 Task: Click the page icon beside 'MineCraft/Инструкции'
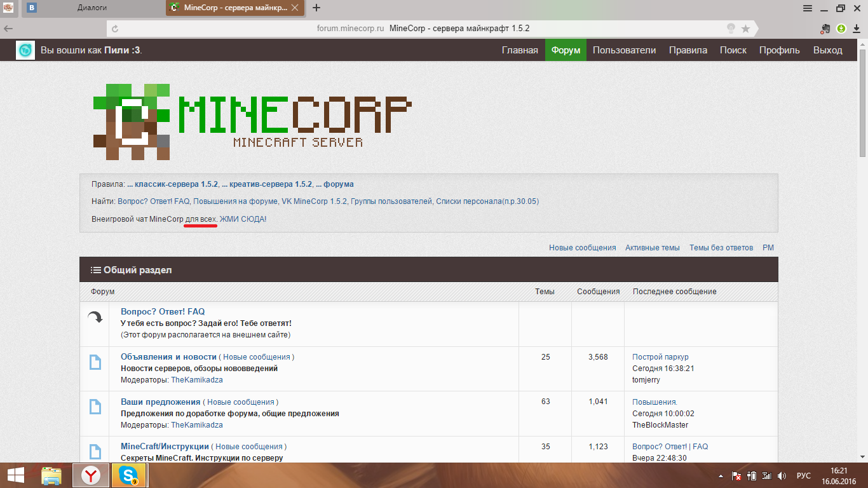(95, 452)
